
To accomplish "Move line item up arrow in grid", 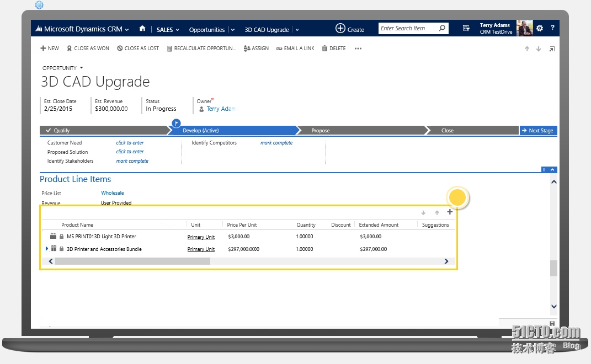I will pyautogui.click(x=437, y=212).
